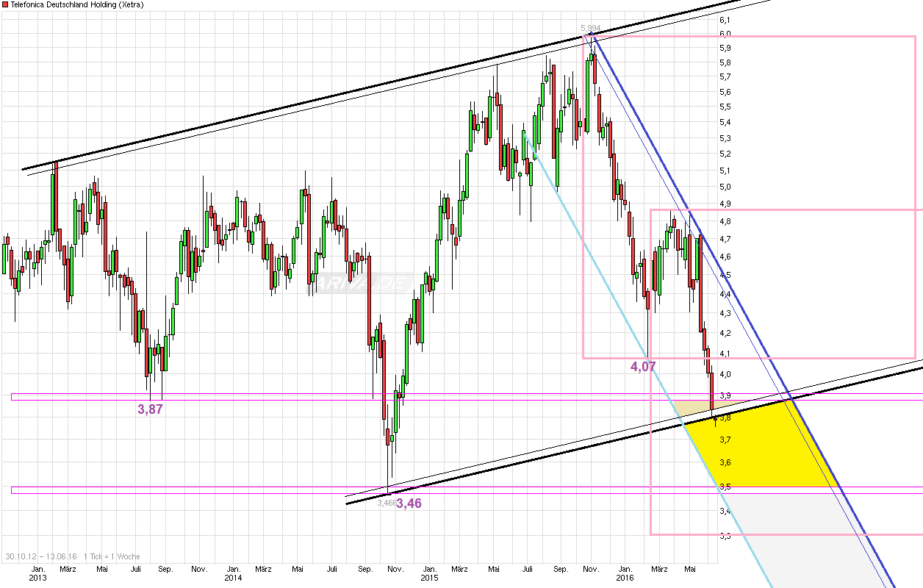Click the Jan. 2013 axis label
The height and width of the screenshot is (588, 923).
(x=37, y=573)
